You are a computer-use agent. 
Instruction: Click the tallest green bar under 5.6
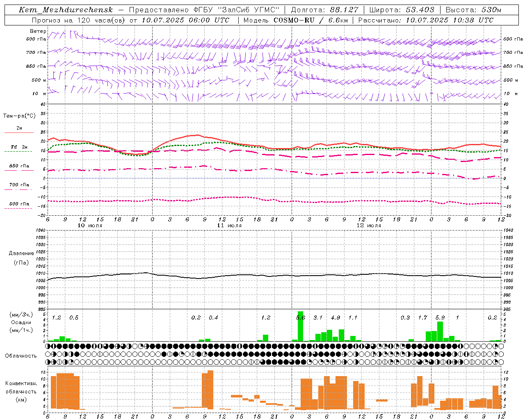pos(300,326)
